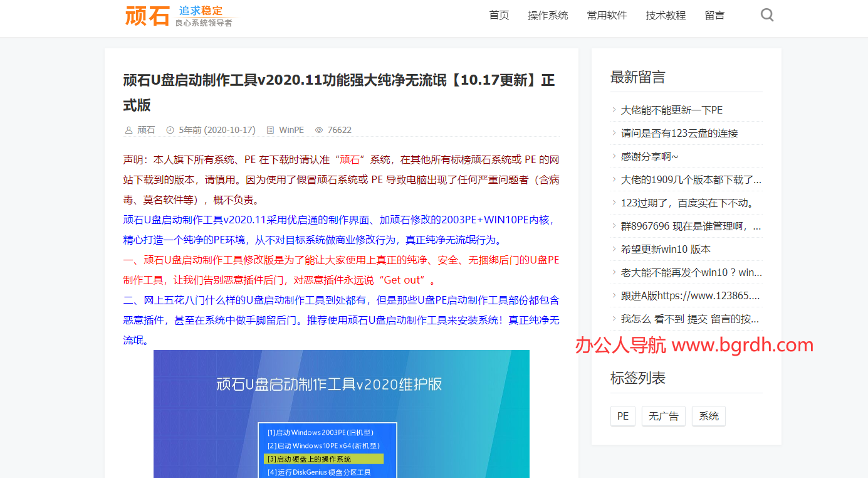Click the 顽石 orange site logo
Viewport: 868px width, 478px height.
(147, 16)
